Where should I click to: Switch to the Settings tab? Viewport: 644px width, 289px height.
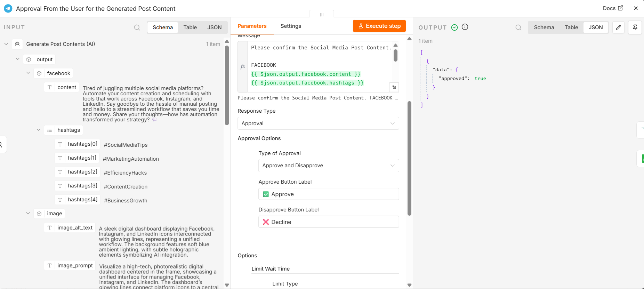[291, 26]
